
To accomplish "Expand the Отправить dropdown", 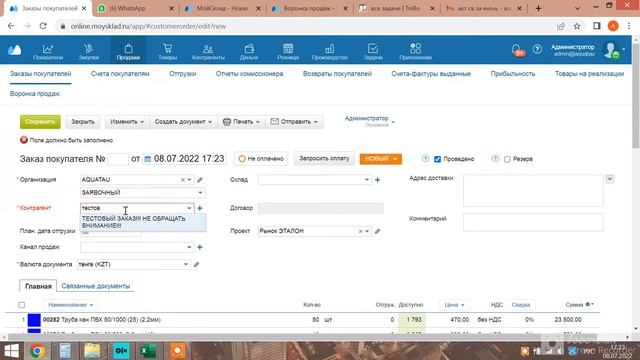I will pos(294,122).
